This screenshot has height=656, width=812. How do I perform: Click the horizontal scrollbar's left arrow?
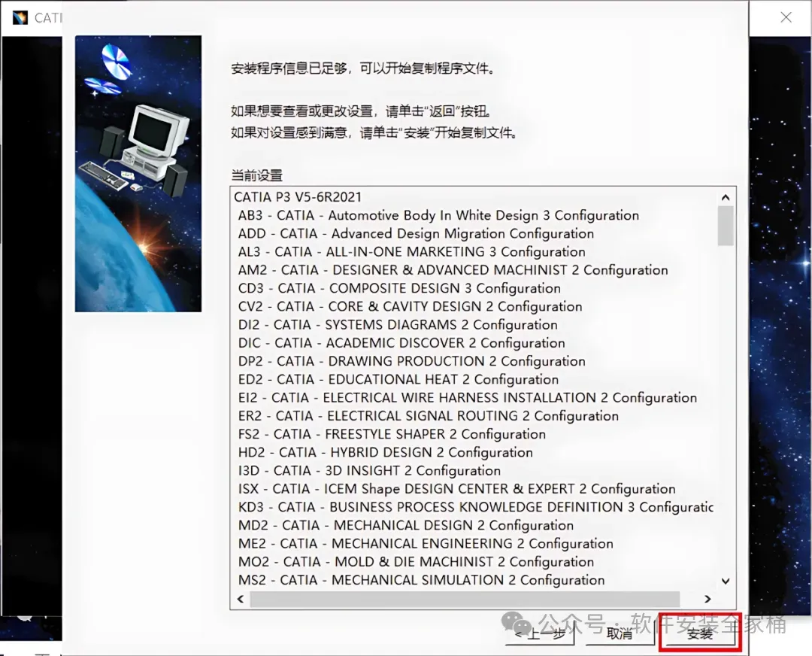[x=241, y=599]
